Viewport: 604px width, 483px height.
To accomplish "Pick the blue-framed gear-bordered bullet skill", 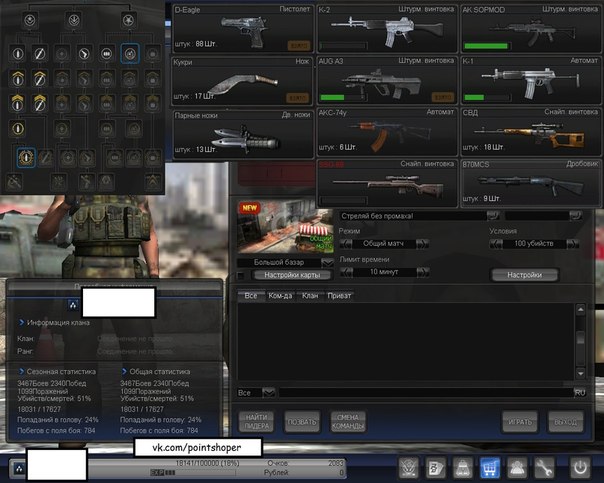I will (26, 158).
